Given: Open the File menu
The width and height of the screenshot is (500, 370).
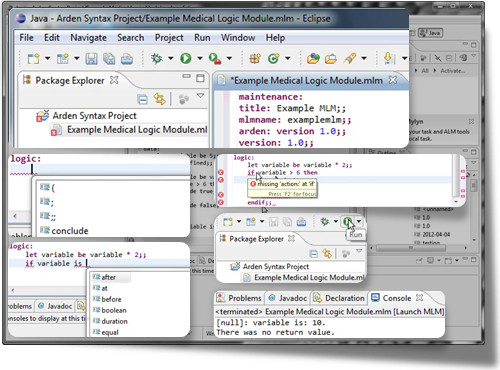Looking at the screenshot, I should pos(26,38).
